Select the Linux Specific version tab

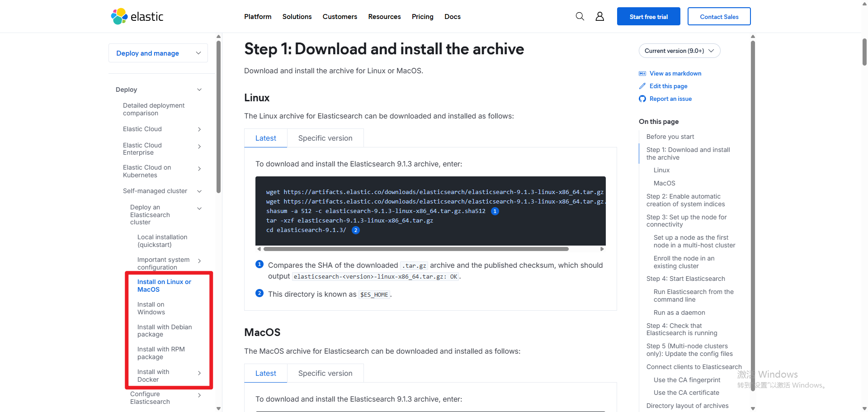click(325, 138)
